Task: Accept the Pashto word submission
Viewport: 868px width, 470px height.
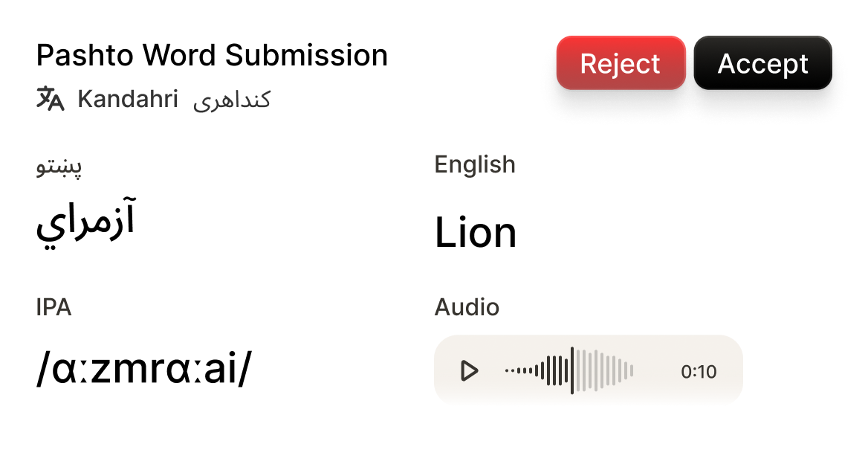Action: [762, 63]
